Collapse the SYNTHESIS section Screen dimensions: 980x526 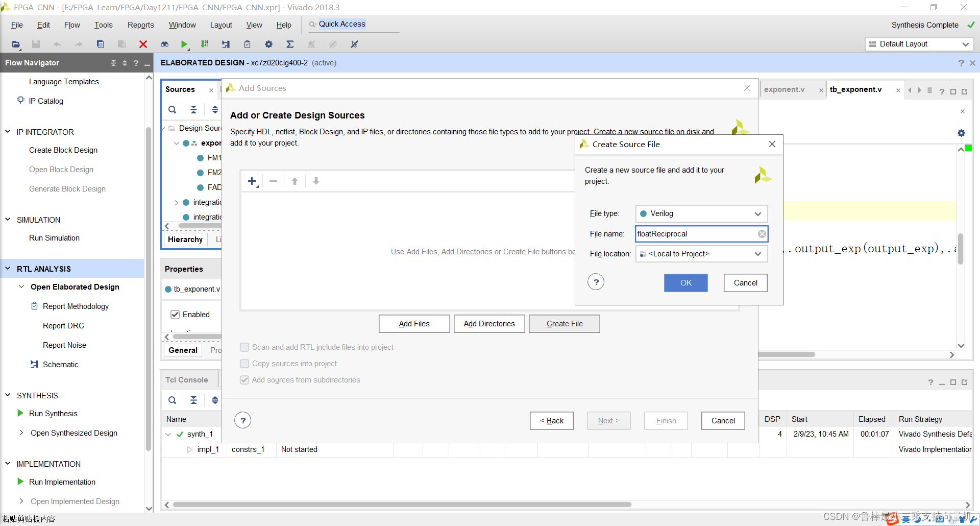click(x=8, y=395)
